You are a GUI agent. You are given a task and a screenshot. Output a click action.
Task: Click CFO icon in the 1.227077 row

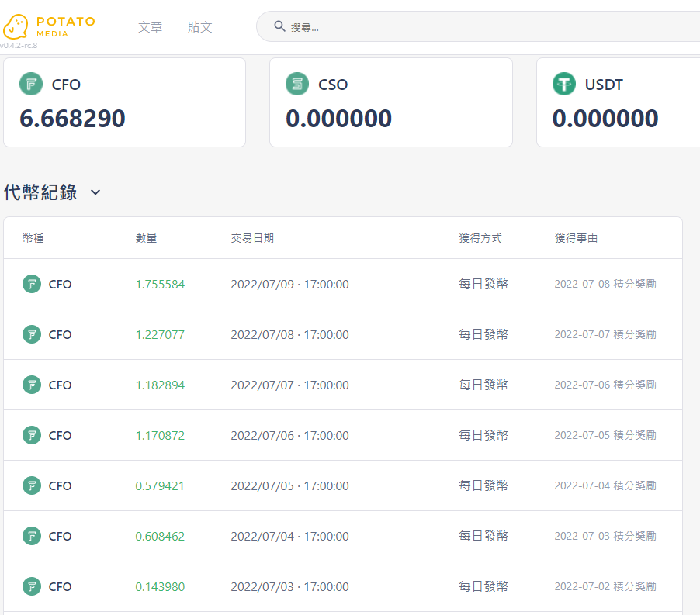point(32,334)
